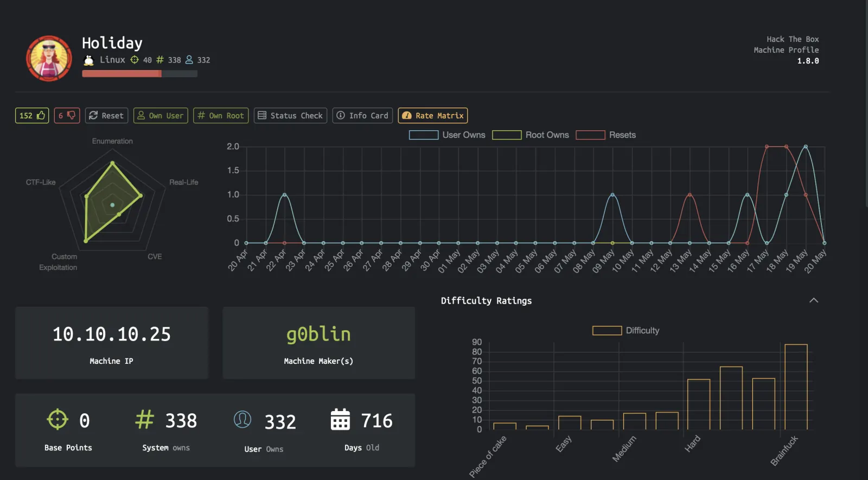Collapse the Difficulty Ratings panel chevron
The image size is (868, 480).
(814, 300)
